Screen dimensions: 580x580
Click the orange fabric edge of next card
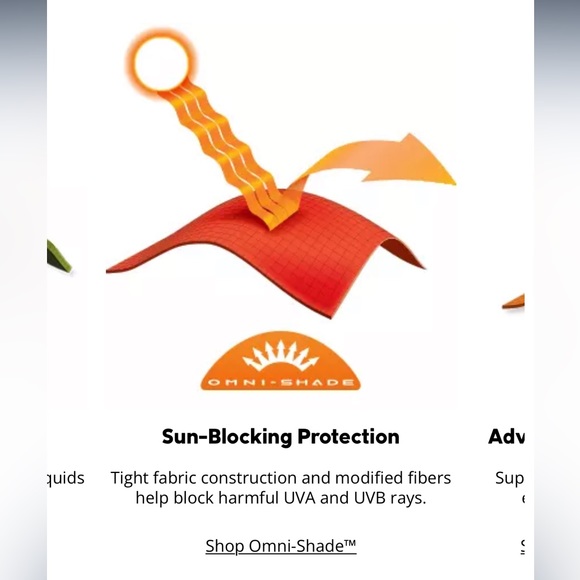pyautogui.click(x=513, y=301)
